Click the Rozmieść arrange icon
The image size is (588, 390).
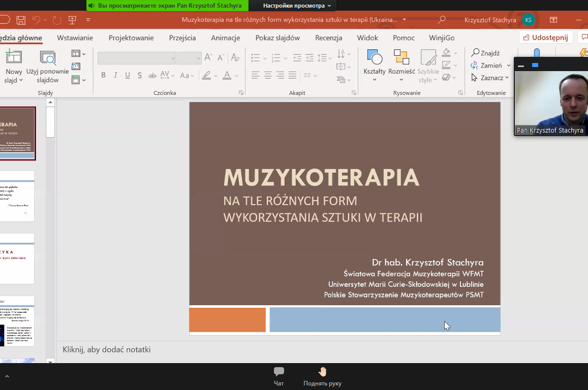[x=401, y=57]
